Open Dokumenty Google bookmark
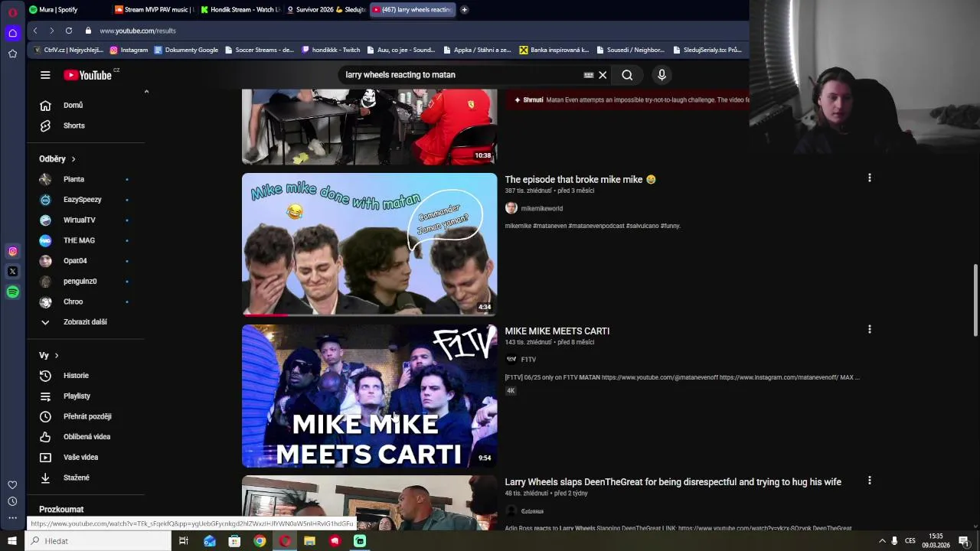The width and height of the screenshot is (980, 551). coord(186,50)
